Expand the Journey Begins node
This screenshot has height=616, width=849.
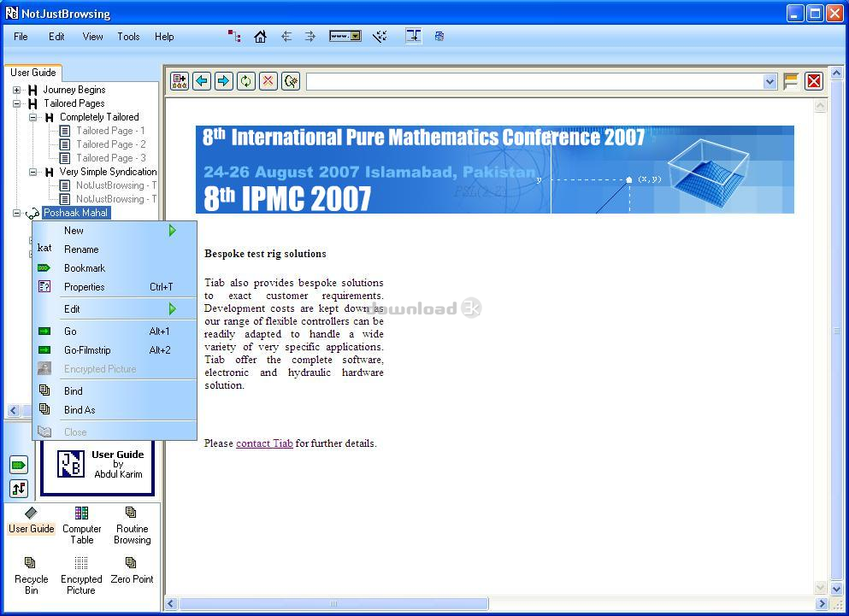(x=17, y=90)
